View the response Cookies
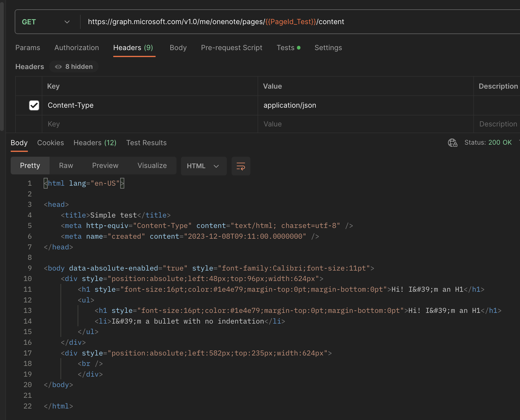The height and width of the screenshot is (420, 520). [x=50, y=142]
